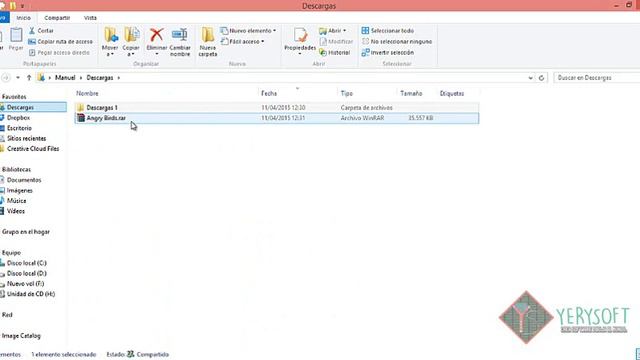Viewport: 640px width, 360px height.
Task: Open the Vídeos library
Action: point(16,211)
